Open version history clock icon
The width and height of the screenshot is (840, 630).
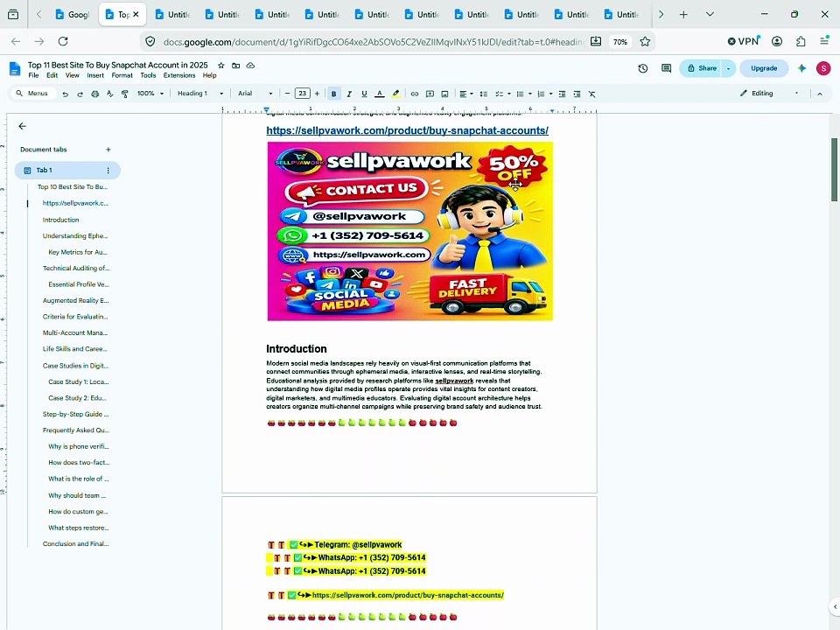pos(643,68)
